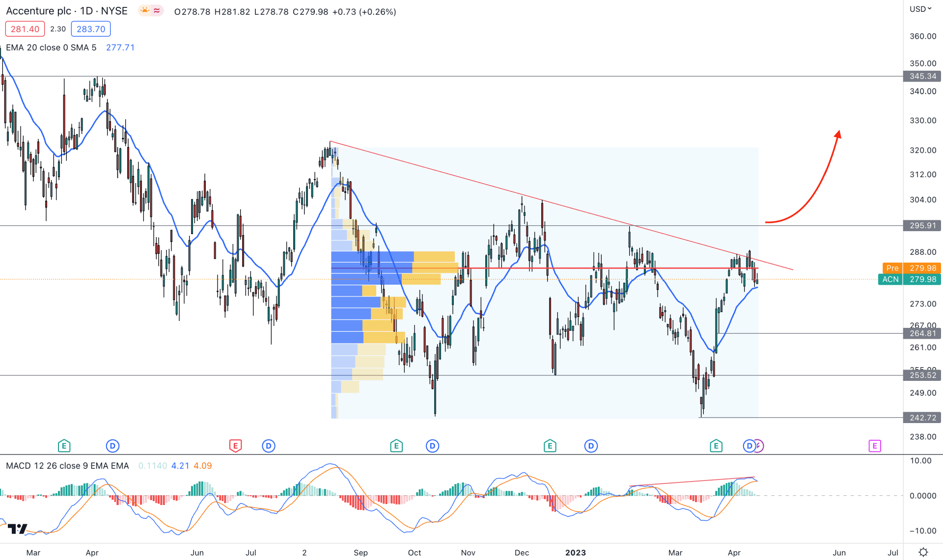Click the 2023 label on time axis
This screenshot has width=943, height=560.
click(576, 553)
